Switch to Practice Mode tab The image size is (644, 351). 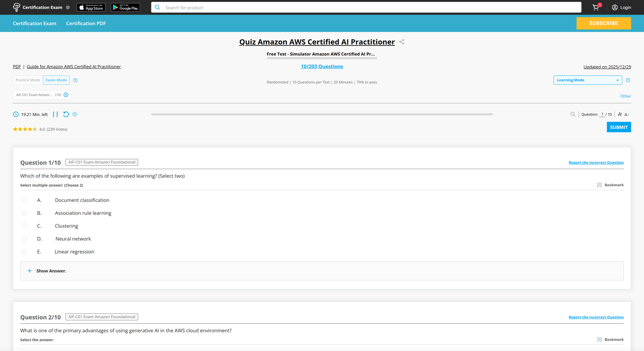click(28, 80)
